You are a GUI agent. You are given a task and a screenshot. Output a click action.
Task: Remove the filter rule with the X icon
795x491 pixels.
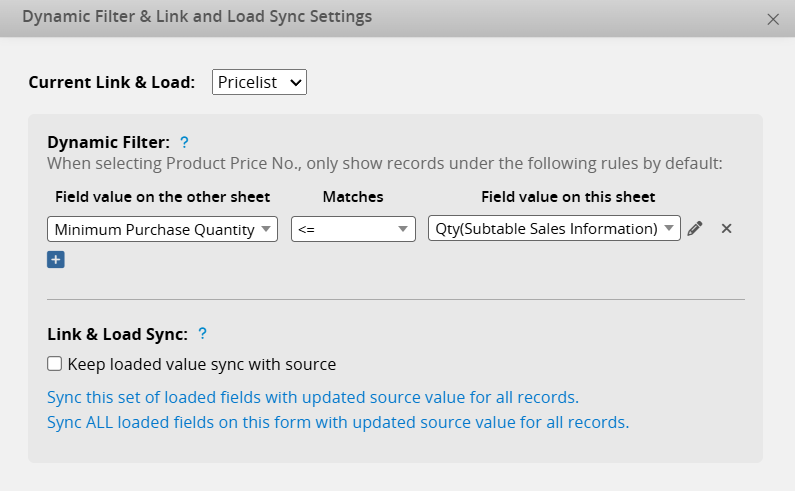(727, 229)
